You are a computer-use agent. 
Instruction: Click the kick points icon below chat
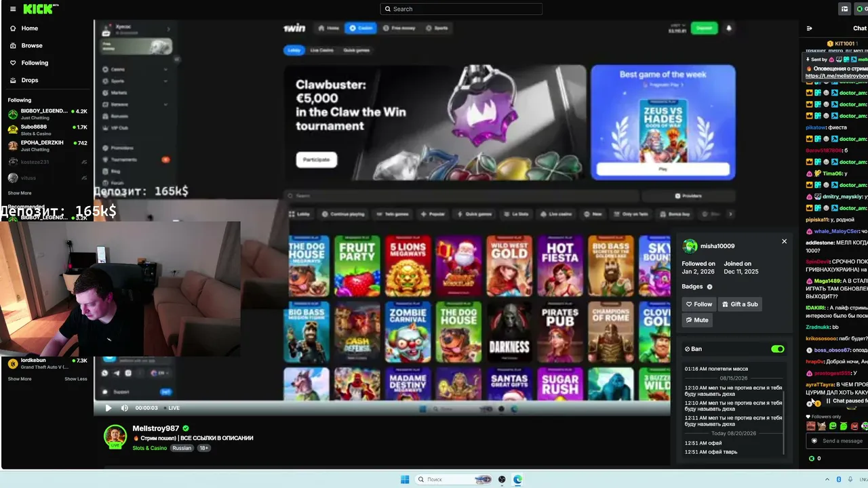pos(812,458)
